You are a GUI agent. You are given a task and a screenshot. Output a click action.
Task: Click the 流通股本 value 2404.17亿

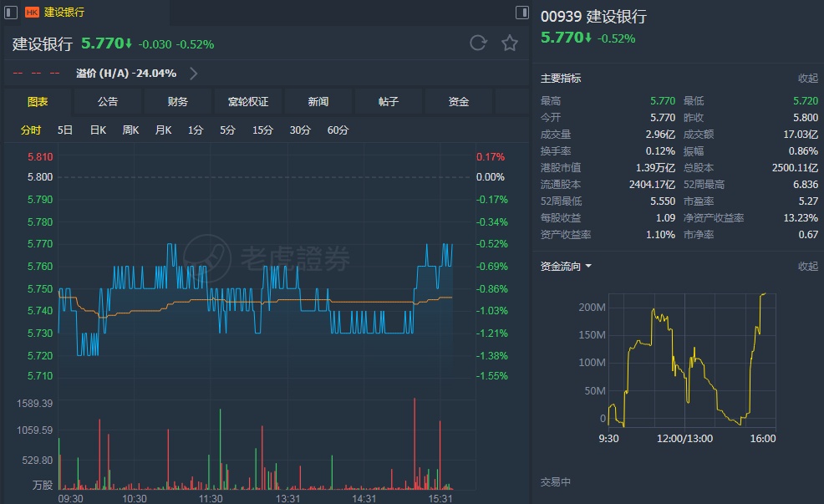point(652,185)
